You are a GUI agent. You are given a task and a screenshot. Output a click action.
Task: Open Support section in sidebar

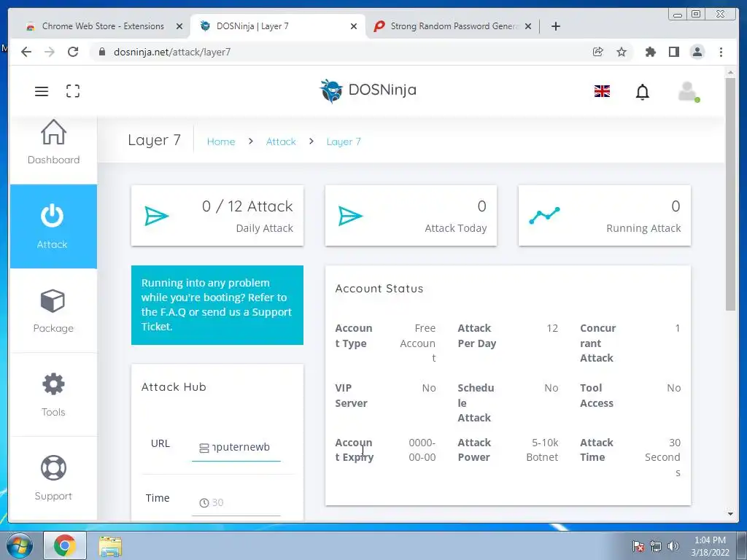click(53, 478)
